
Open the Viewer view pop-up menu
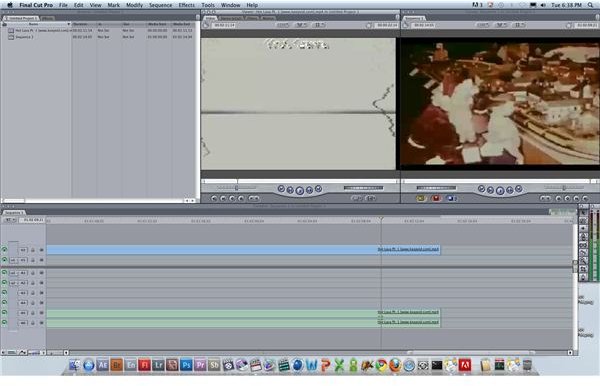(x=318, y=25)
